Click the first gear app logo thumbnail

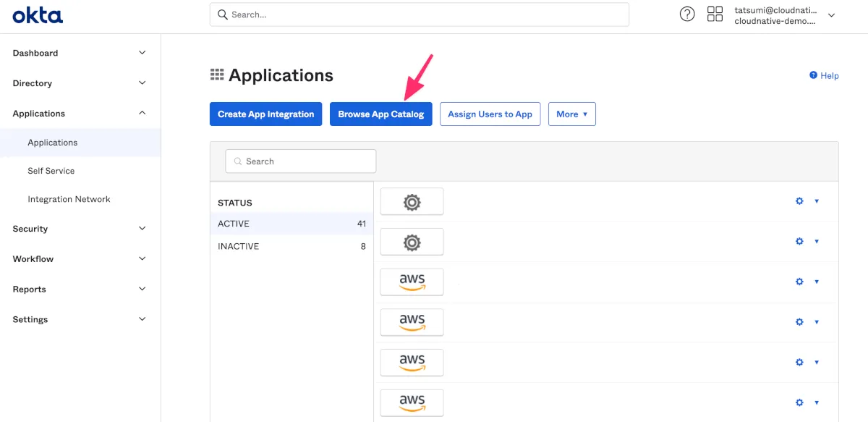(412, 202)
